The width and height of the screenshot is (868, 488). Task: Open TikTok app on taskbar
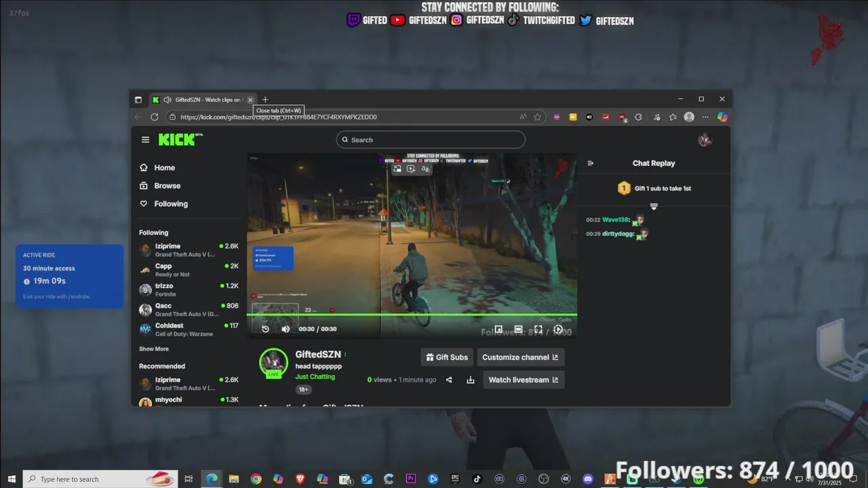477,479
